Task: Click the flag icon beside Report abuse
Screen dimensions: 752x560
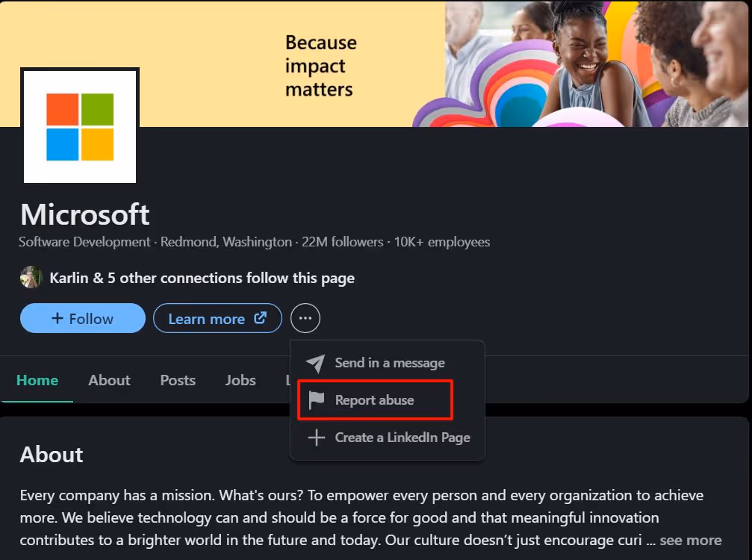Action: [315, 399]
